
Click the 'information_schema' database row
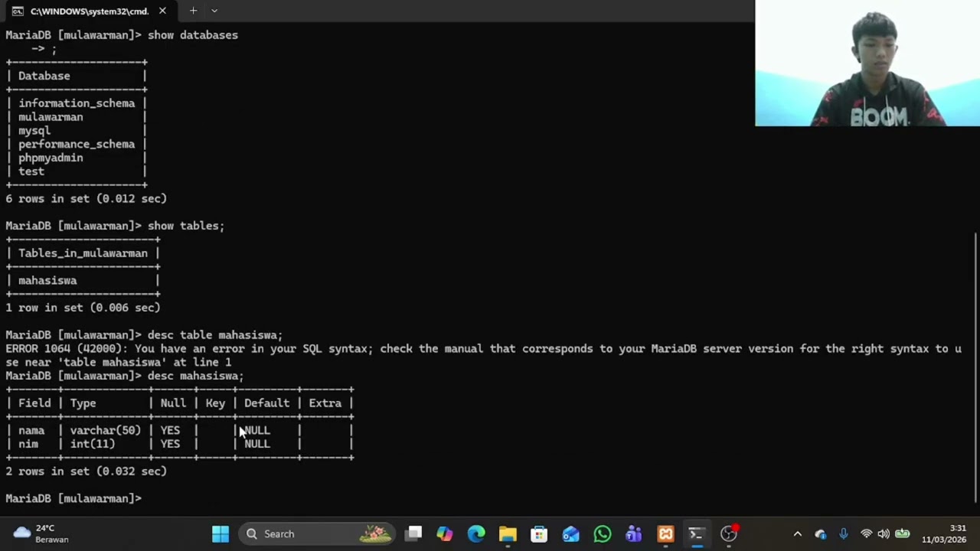(77, 103)
